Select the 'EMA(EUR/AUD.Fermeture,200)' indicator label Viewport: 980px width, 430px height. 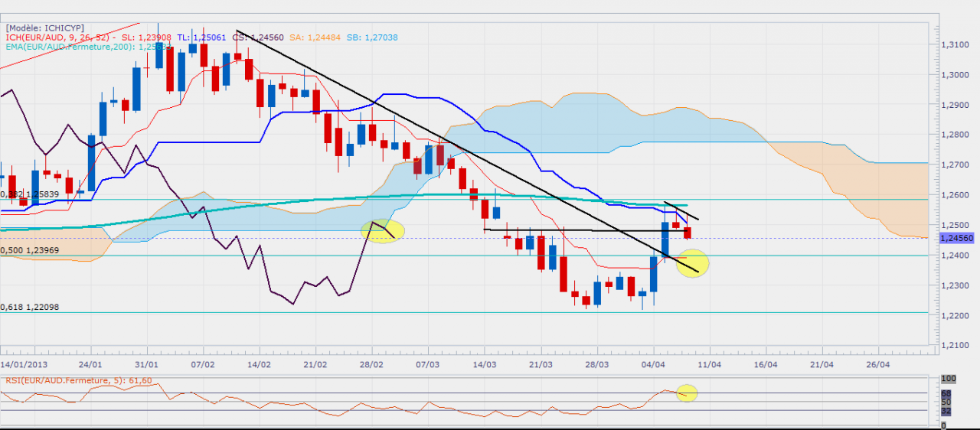pyautogui.click(x=70, y=47)
